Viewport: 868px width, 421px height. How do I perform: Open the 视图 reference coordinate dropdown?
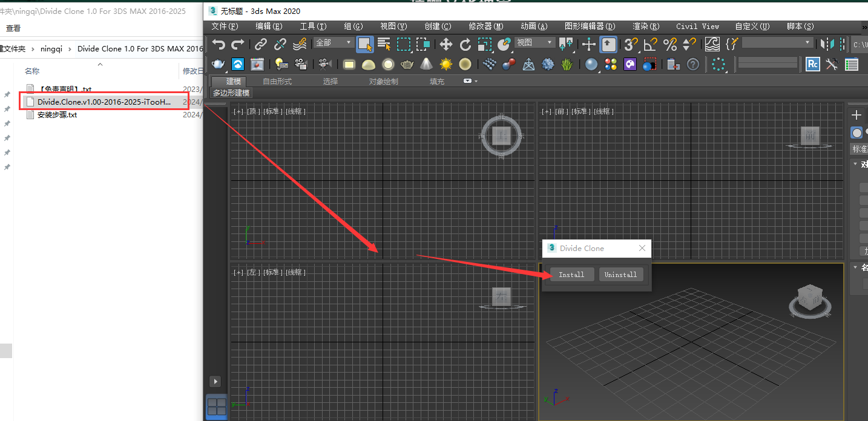click(x=534, y=43)
